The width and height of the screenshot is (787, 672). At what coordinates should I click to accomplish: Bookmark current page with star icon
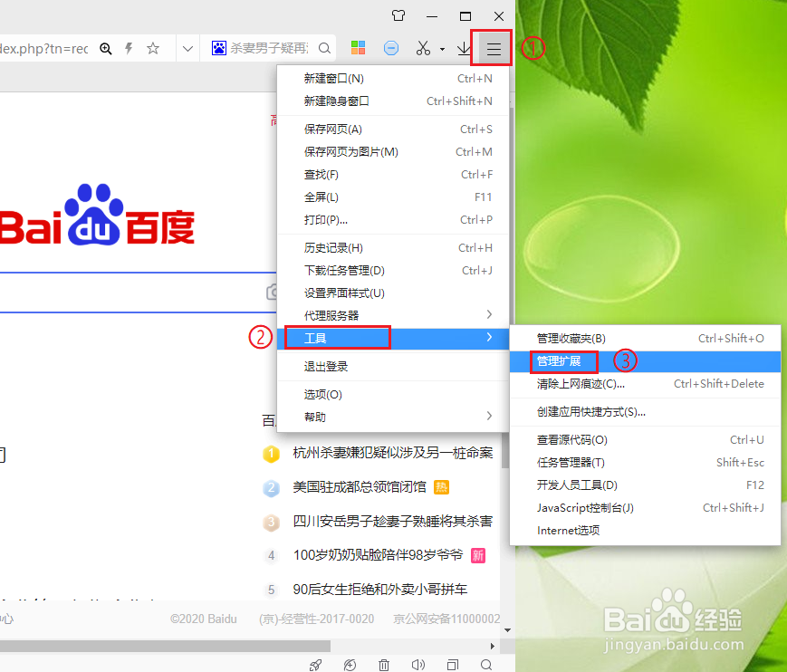pyautogui.click(x=152, y=48)
